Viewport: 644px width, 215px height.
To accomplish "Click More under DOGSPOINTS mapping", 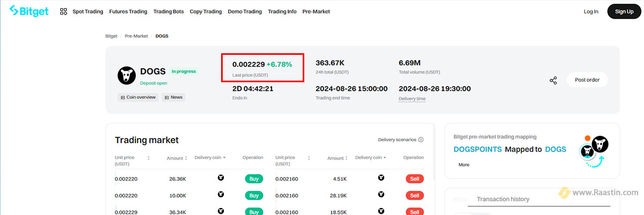I will click(464, 164).
